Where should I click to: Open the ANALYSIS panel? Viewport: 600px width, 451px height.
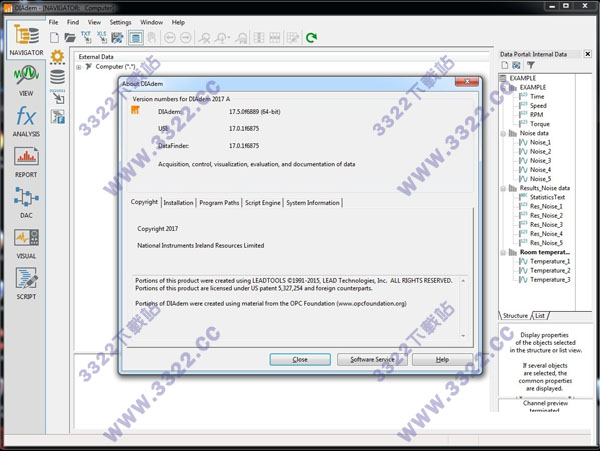pos(26,121)
